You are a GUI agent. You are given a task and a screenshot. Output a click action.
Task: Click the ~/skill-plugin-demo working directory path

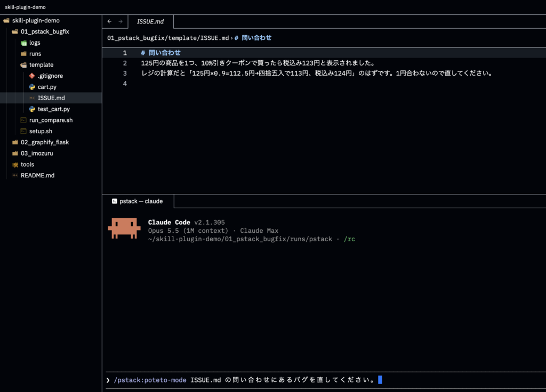pyautogui.click(x=240, y=239)
